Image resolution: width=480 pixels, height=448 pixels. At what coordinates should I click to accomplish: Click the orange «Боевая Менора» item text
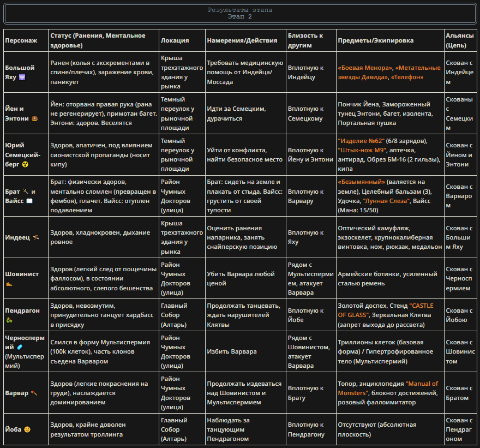tap(365, 68)
